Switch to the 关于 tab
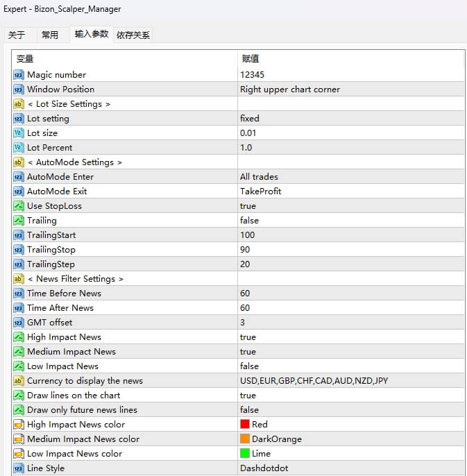Viewport: 467px width, 476px height. point(17,35)
